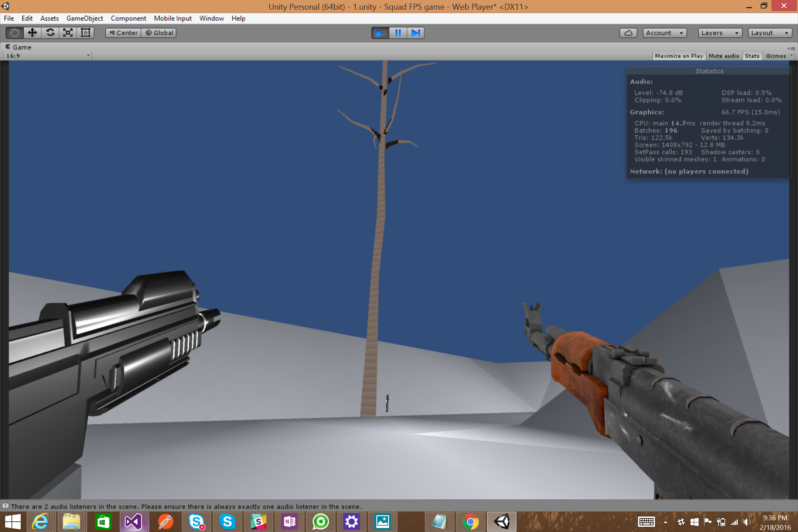Switch to Unity in the taskbar
Viewport: 798px width, 532px height.
click(x=502, y=522)
